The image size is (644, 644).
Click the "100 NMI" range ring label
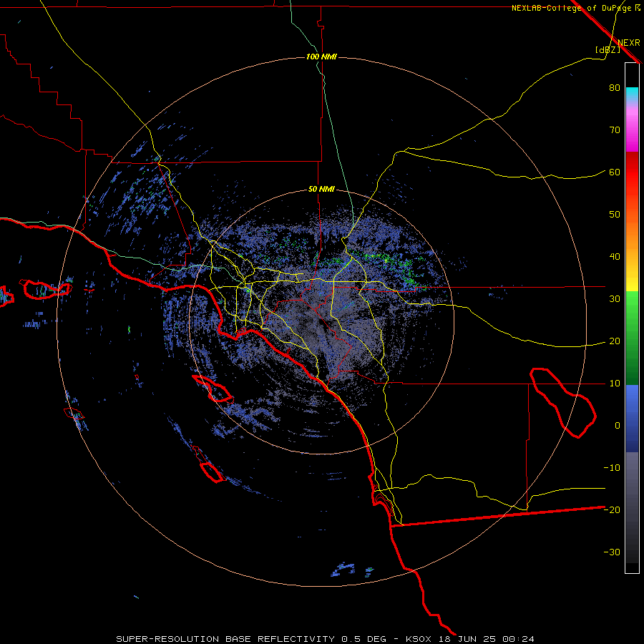[321, 57]
